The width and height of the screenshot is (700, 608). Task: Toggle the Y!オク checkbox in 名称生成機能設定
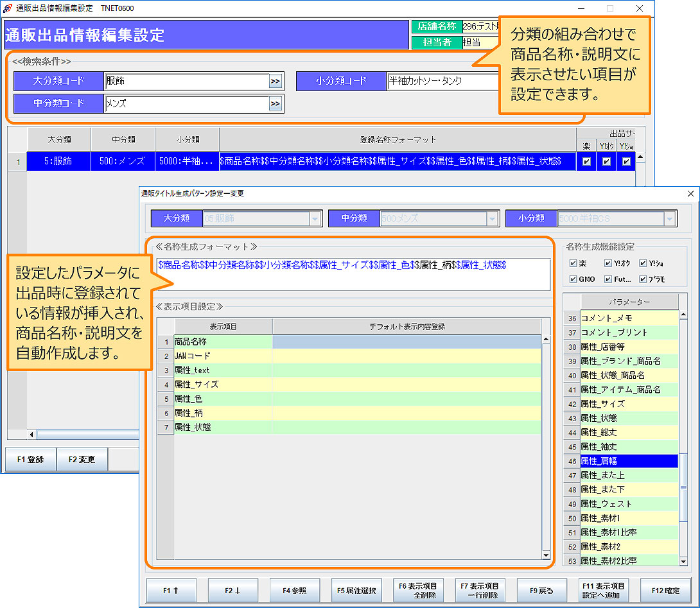click(608, 263)
